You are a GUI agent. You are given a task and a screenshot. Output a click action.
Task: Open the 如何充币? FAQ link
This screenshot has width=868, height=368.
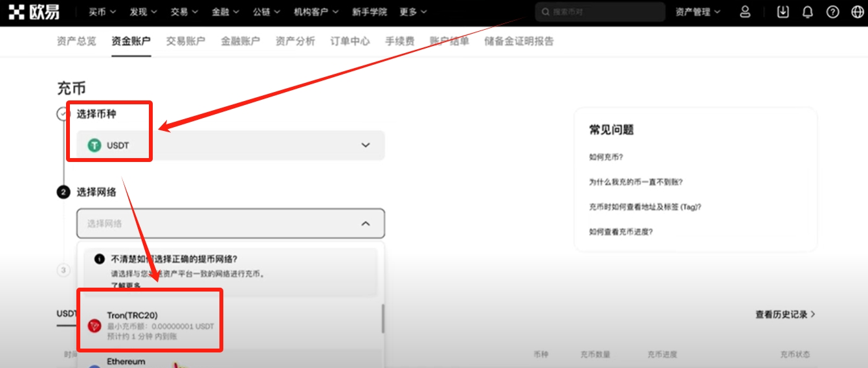606,157
